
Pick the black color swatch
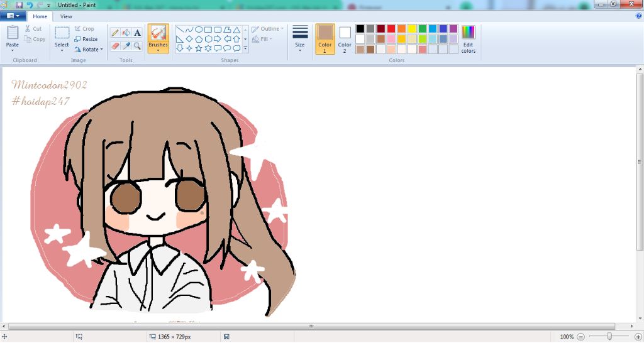360,29
